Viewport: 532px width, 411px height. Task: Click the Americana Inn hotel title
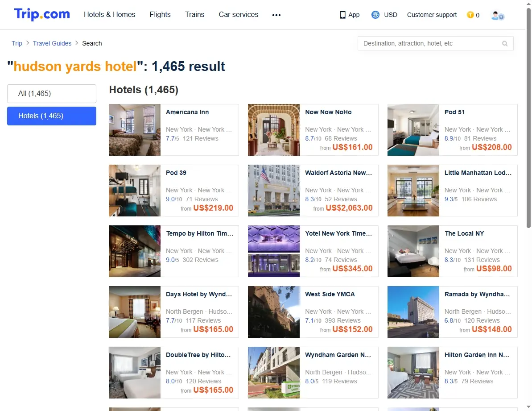[187, 112]
